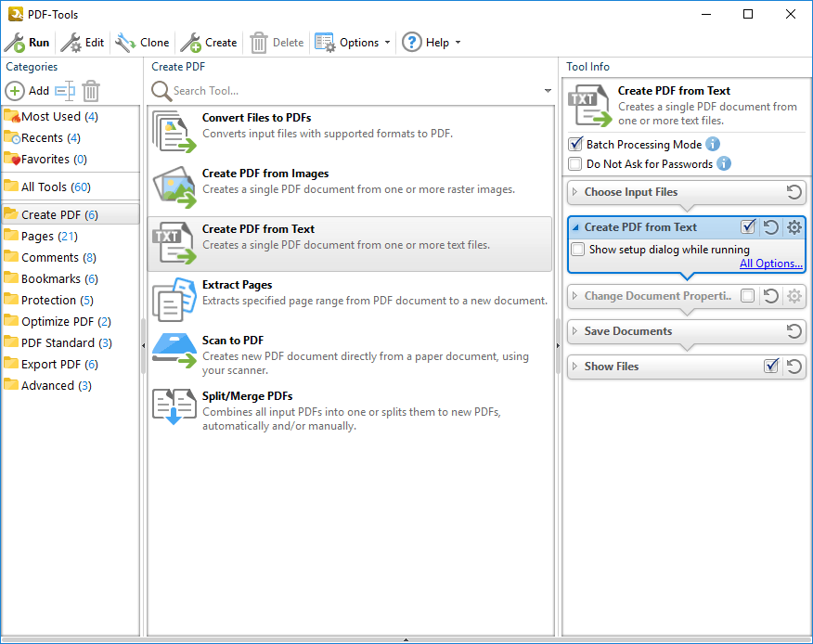The width and height of the screenshot is (813, 644).
Task: Toggle the Show Files step checkbox
Action: (x=771, y=366)
